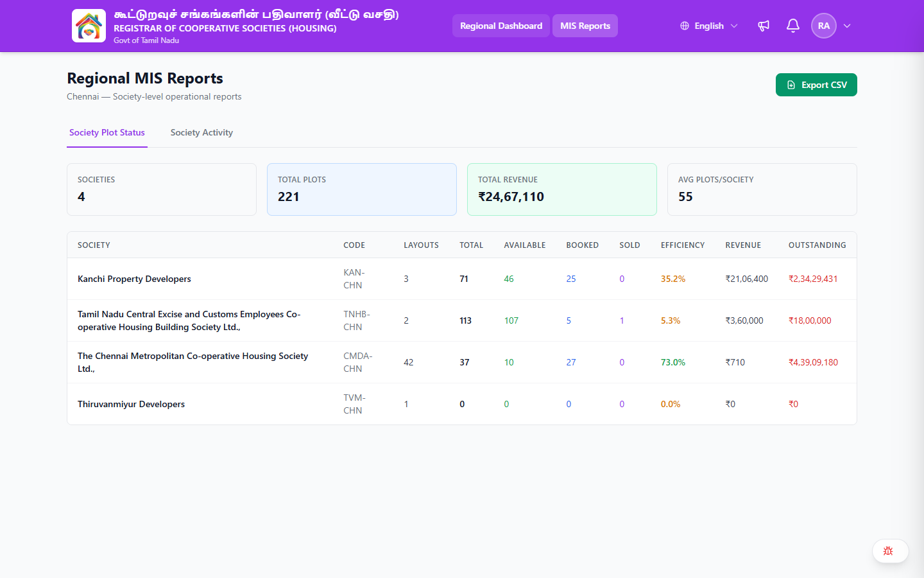Click layouts count 42

pyautogui.click(x=409, y=362)
